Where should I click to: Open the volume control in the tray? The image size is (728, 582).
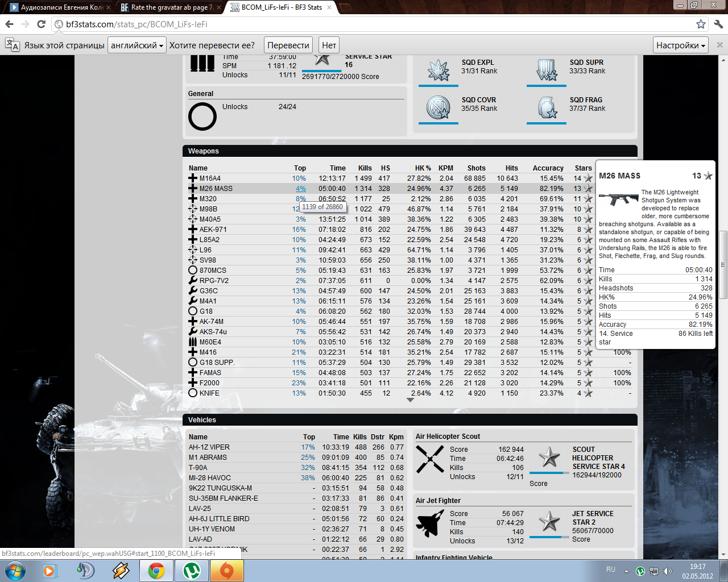[667, 571]
